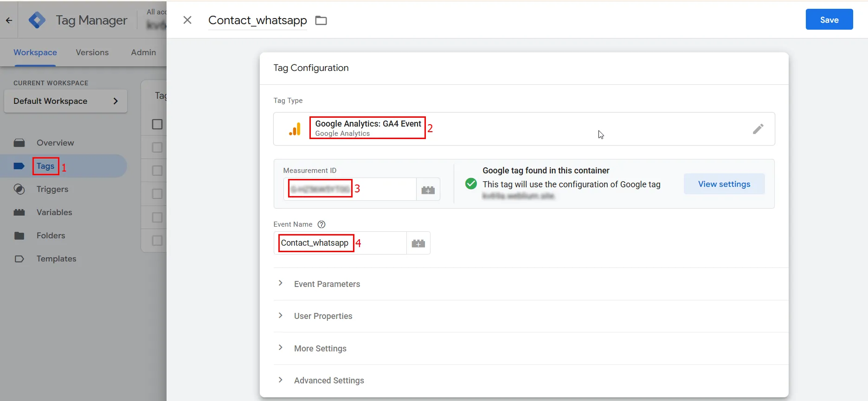Click the Templates tag outline icon
This screenshot has width=868, height=401.
pos(19,259)
